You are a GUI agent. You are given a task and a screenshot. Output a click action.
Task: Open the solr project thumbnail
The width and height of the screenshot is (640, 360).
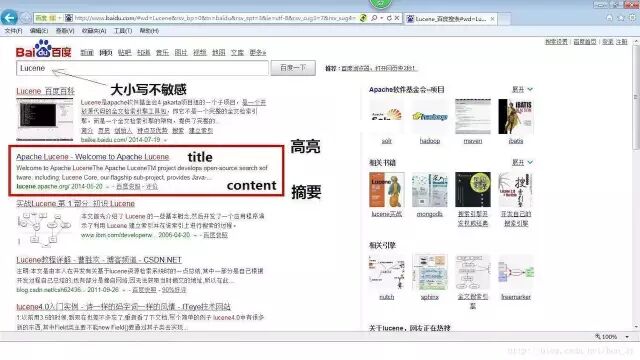[387, 116]
